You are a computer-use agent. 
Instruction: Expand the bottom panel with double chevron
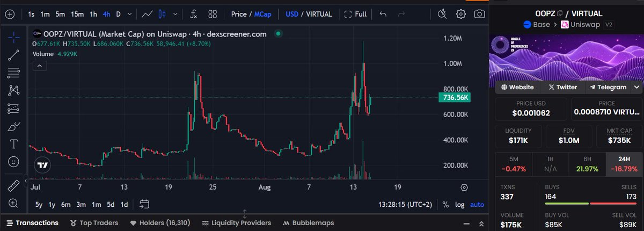coord(481,223)
